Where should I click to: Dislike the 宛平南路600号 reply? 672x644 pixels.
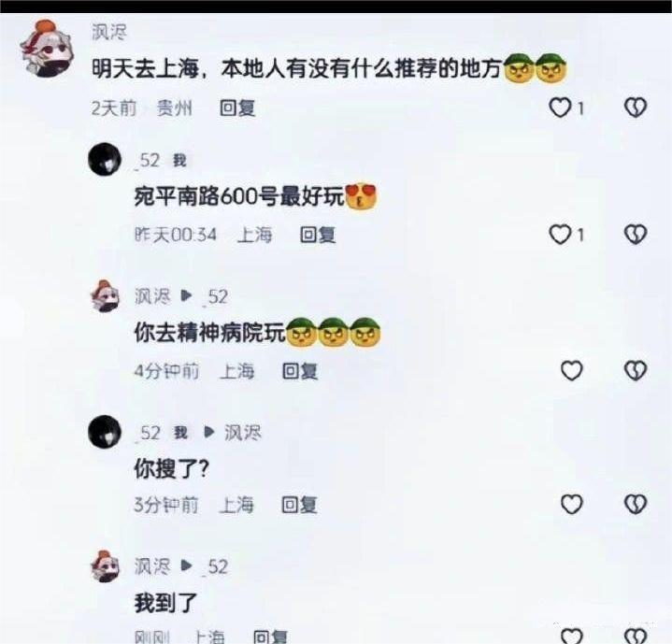636,235
